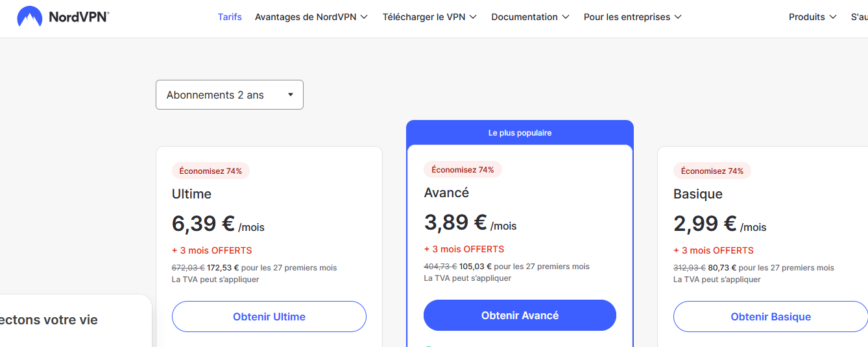
Task: Expand the Pour les entreprises menu
Action: [x=633, y=17]
